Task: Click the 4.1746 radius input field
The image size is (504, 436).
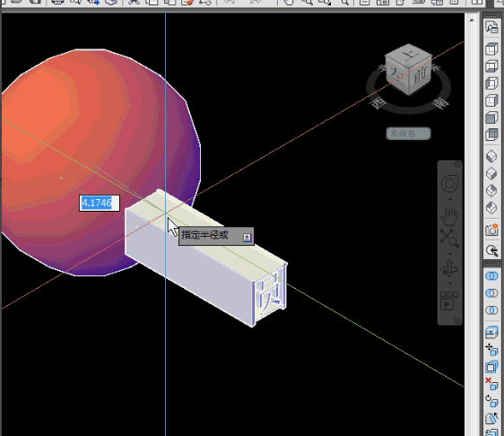Action: coord(100,204)
